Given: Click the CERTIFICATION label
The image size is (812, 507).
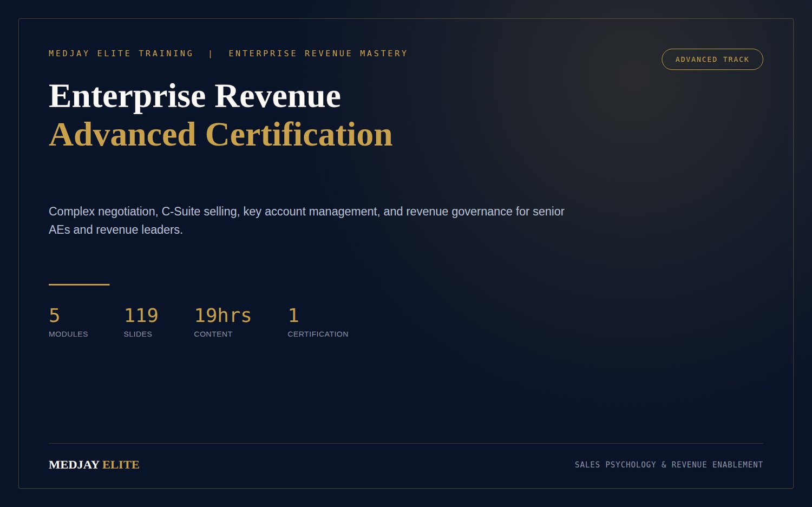Looking at the screenshot, I should (x=318, y=334).
